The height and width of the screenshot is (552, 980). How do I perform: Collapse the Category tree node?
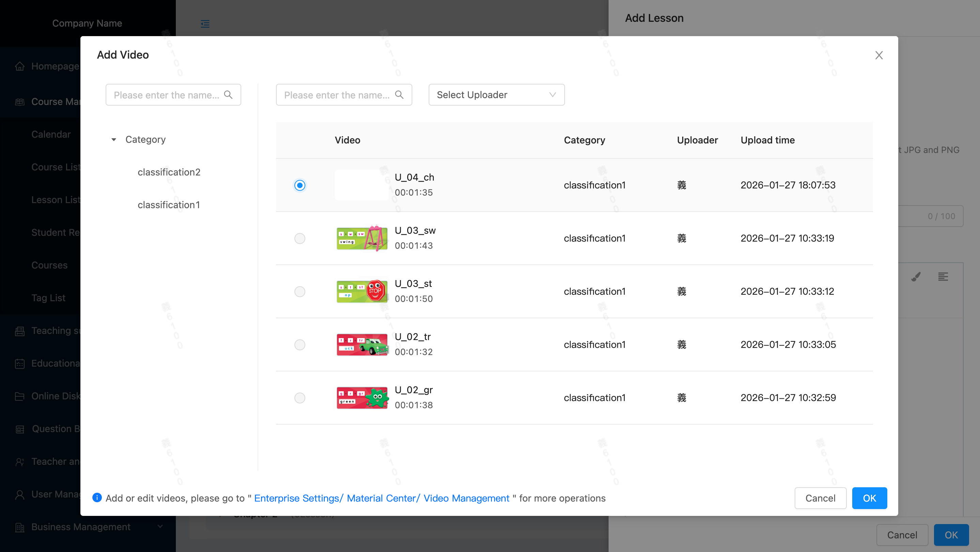tap(114, 140)
